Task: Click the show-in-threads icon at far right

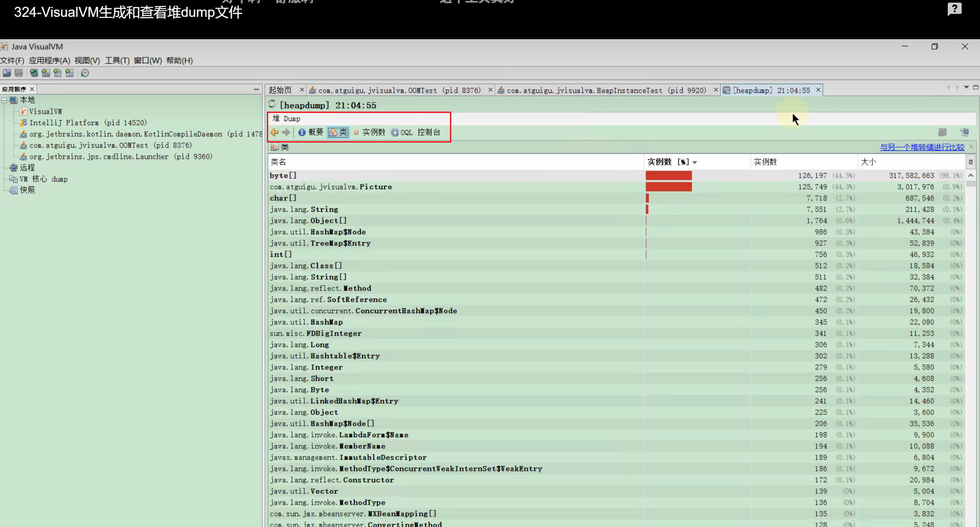Action: [x=965, y=132]
